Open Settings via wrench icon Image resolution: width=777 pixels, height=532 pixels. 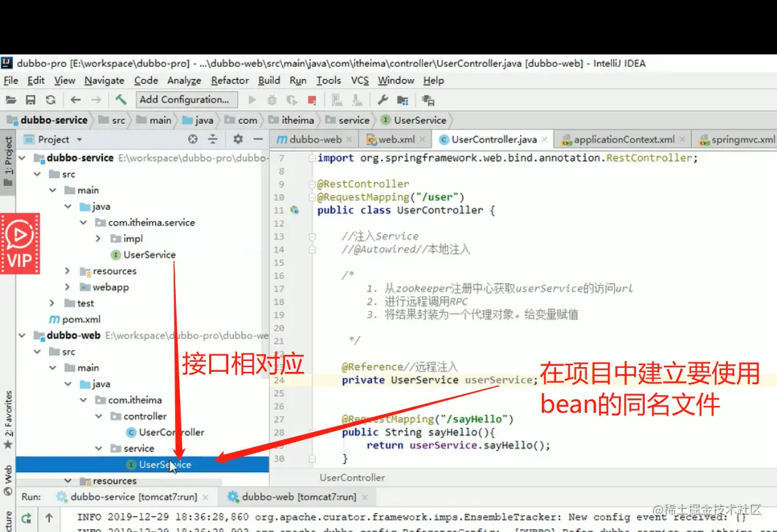[382, 100]
